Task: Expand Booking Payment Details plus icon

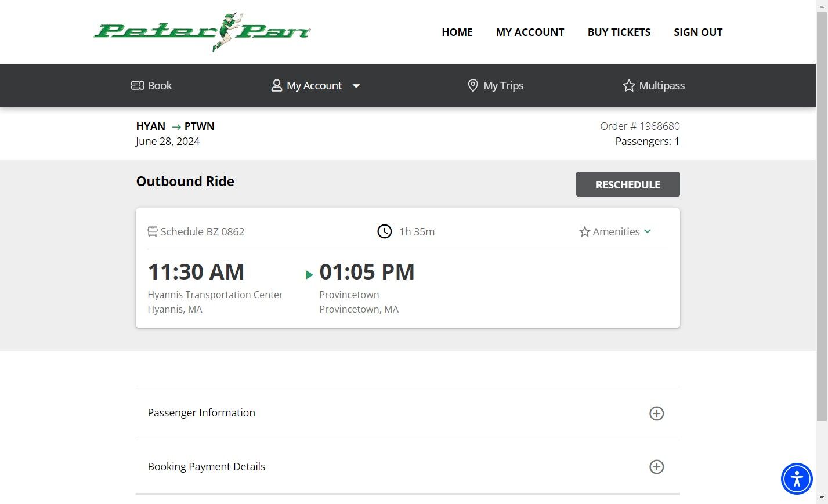Action: (656, 467)
